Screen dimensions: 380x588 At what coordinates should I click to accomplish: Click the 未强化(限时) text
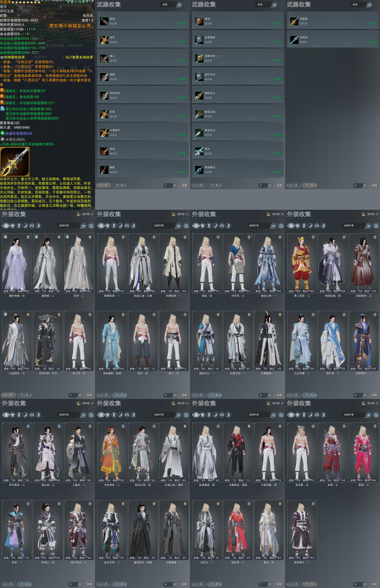[x=15, y=139]
